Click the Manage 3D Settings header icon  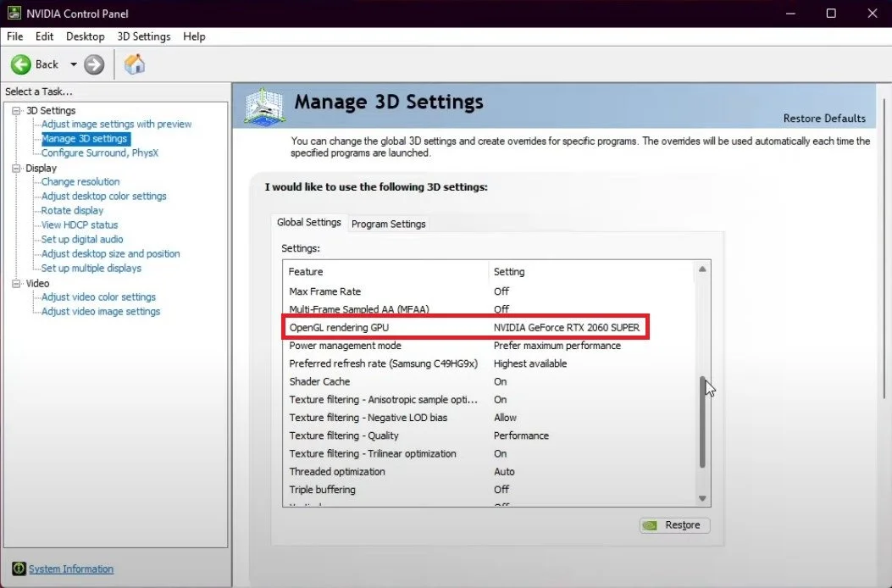tap(264, 106)
